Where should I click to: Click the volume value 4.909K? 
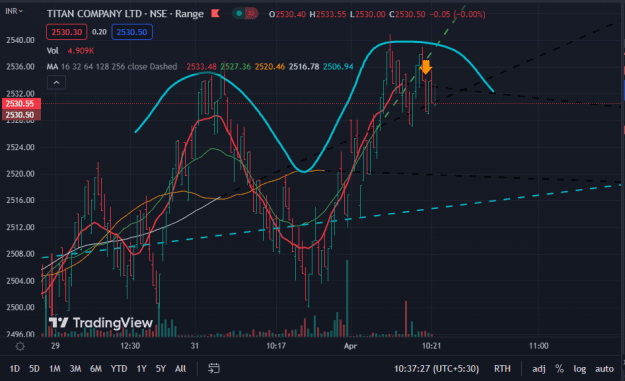(x=81, y=51)
